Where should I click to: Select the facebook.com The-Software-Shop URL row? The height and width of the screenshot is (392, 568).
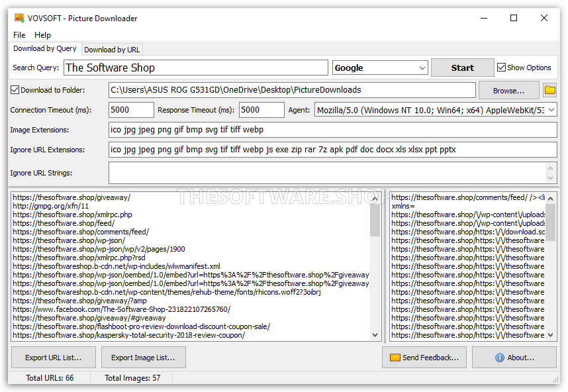(122, 309)
